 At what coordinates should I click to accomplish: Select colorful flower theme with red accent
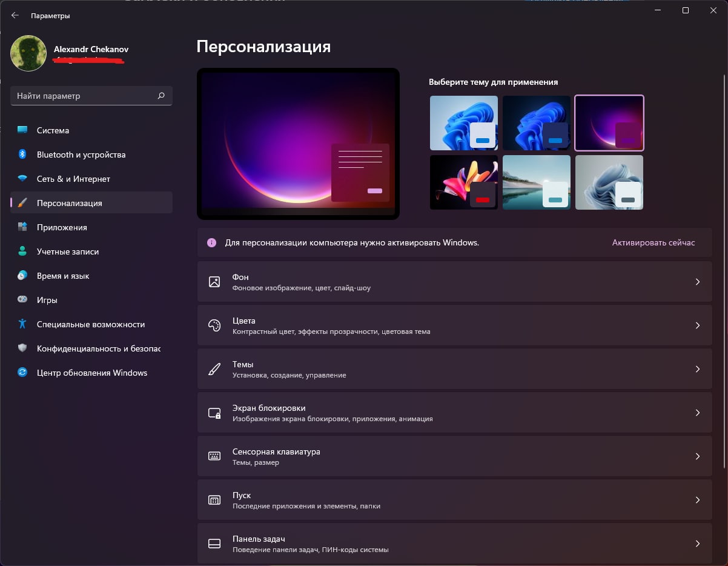pos(464,182)
